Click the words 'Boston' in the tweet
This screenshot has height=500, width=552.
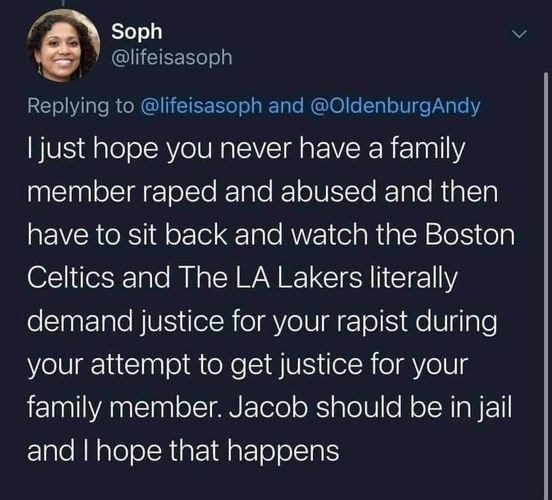(x=470, y=235)
